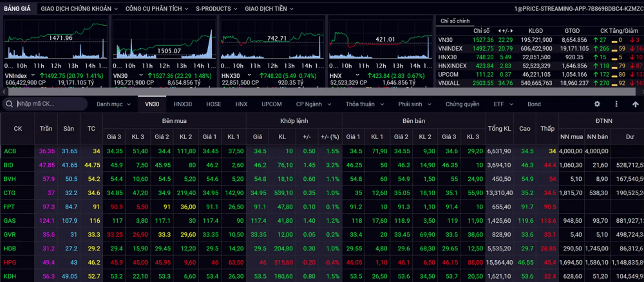
Task: Open HNX chart index selector dropdown
Action: 357,75
